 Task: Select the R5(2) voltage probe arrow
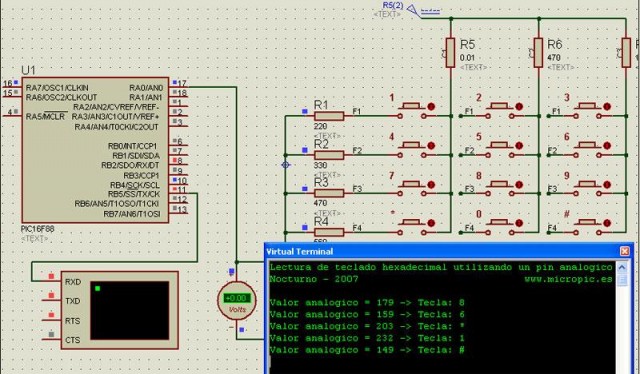(x=413, y=11)
